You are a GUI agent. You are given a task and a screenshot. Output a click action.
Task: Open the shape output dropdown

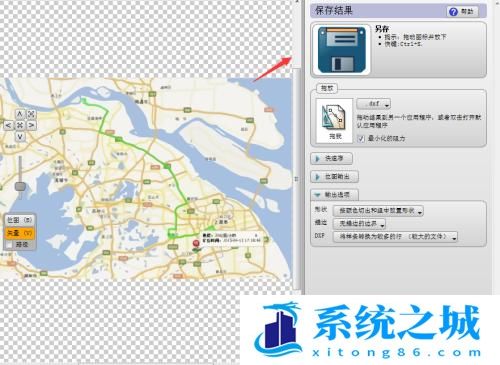click(378, 211)
